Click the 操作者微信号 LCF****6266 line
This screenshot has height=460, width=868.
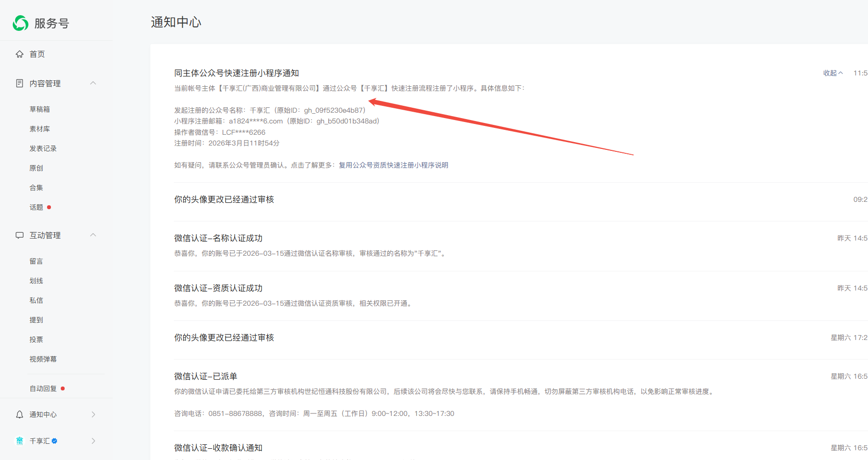pyautogui.click(x=220, y=132)
